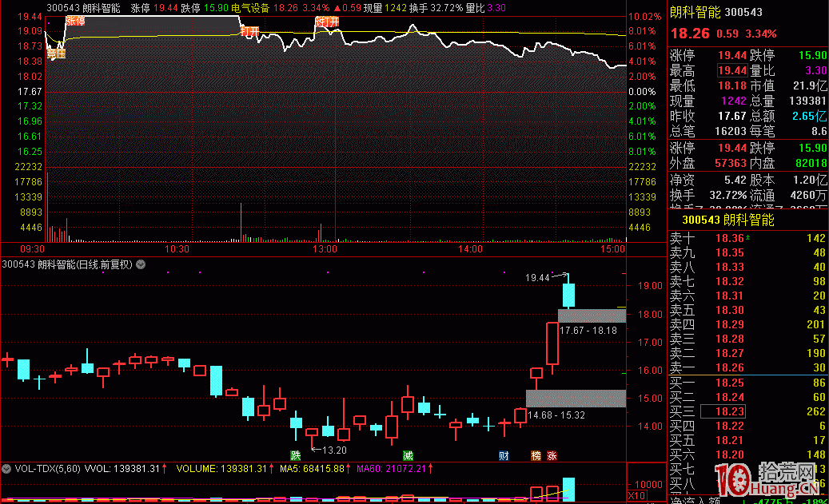The image size is (829, 504).
Task: Click the 打开 flag on intraday chart
Action: tap(249, 32)
